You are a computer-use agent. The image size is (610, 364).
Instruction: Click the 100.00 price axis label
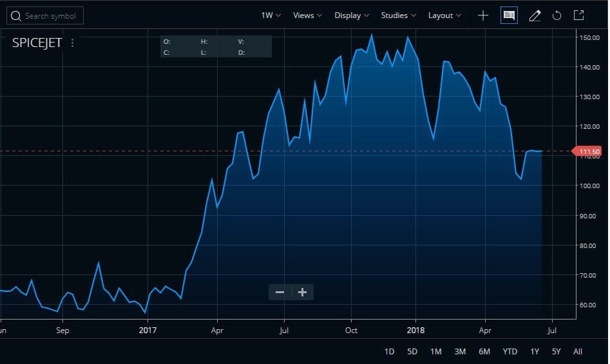pos(589,186)
